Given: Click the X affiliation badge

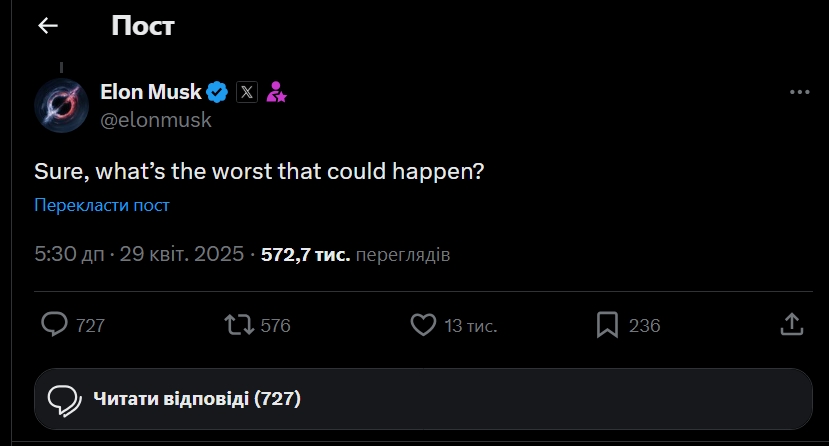Looking at the screenshot, I should 247,93.
